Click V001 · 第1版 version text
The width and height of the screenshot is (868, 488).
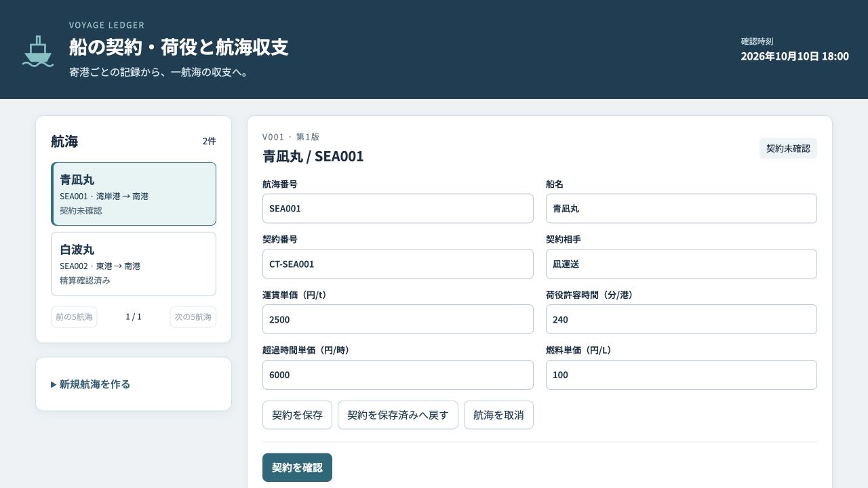coord(291,137)
